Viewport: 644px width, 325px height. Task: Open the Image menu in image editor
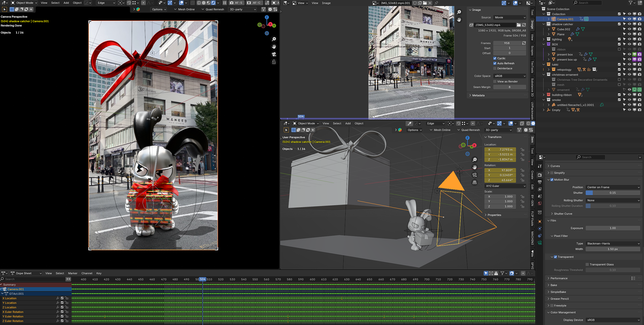point(326,3)
